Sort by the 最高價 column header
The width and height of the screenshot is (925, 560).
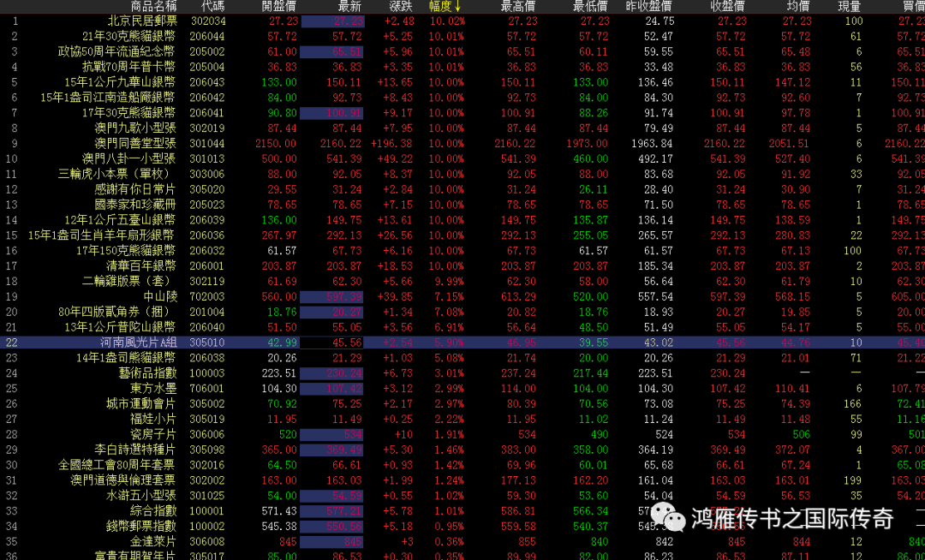click(518, 7)
